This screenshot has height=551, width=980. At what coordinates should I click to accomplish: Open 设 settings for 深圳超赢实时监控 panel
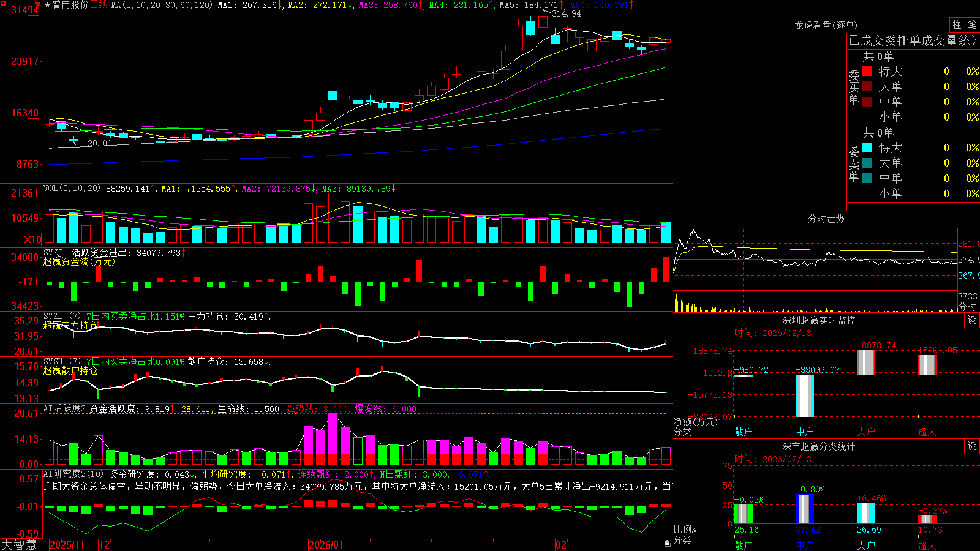coord(972,320)
